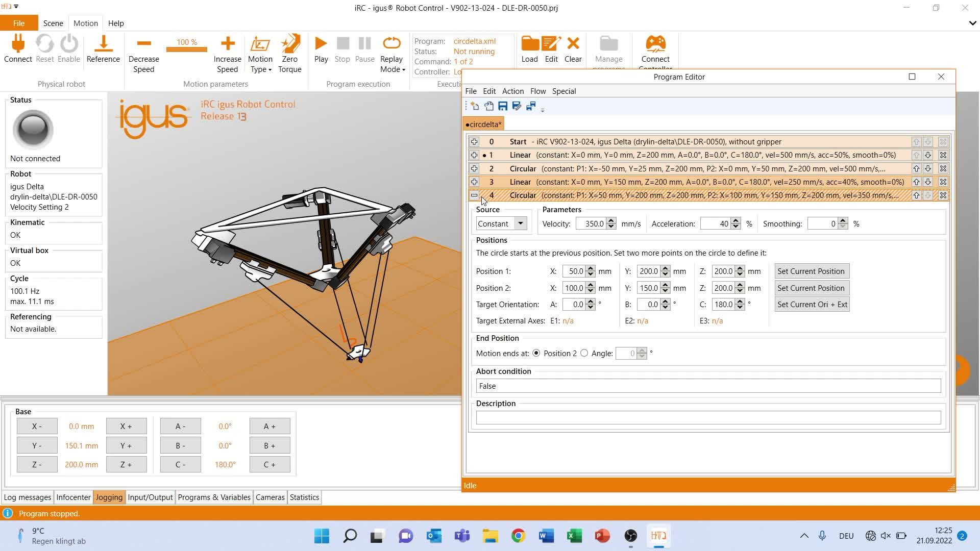This screenshot has width=980, height=551.
Task: Jog the base Z - direction
Action: [37, 465]
